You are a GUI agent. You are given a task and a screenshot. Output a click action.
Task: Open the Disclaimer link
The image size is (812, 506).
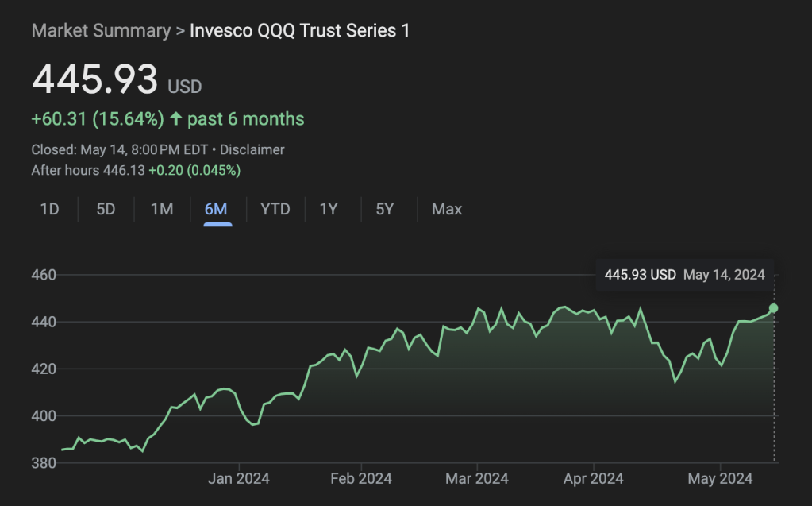point(252,149)
